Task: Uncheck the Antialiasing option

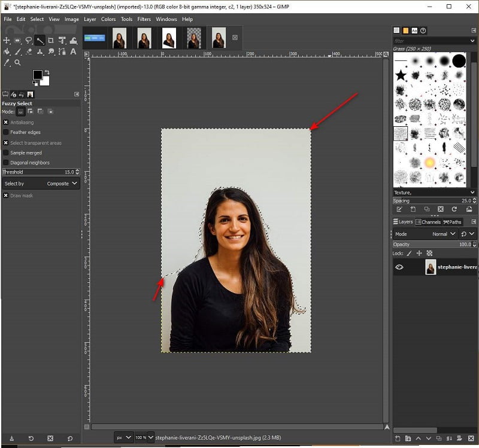Action: 6,122
